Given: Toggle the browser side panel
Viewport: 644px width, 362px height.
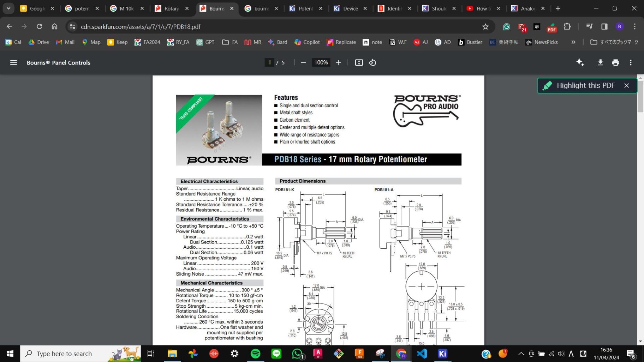Looking at the screenshot, I should click(604, 26).
